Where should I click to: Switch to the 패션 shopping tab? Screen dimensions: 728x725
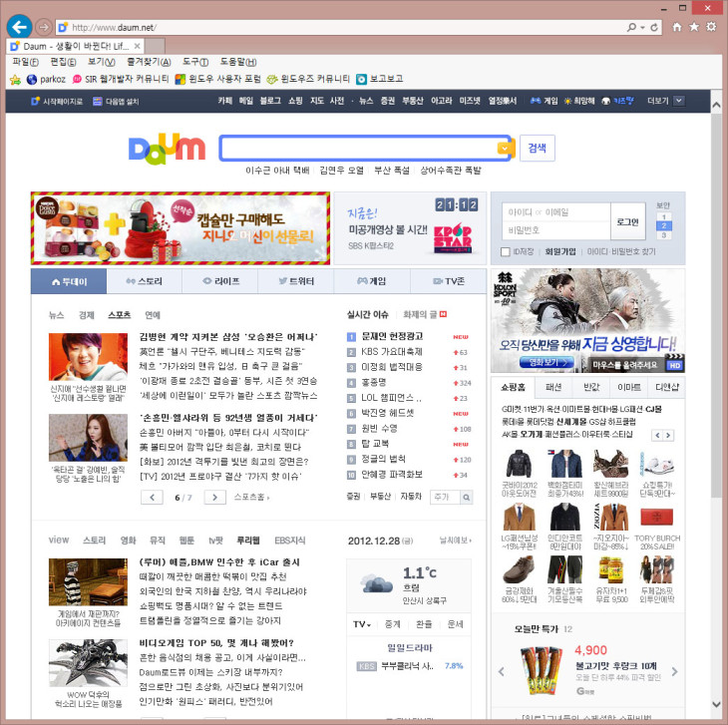552,387
